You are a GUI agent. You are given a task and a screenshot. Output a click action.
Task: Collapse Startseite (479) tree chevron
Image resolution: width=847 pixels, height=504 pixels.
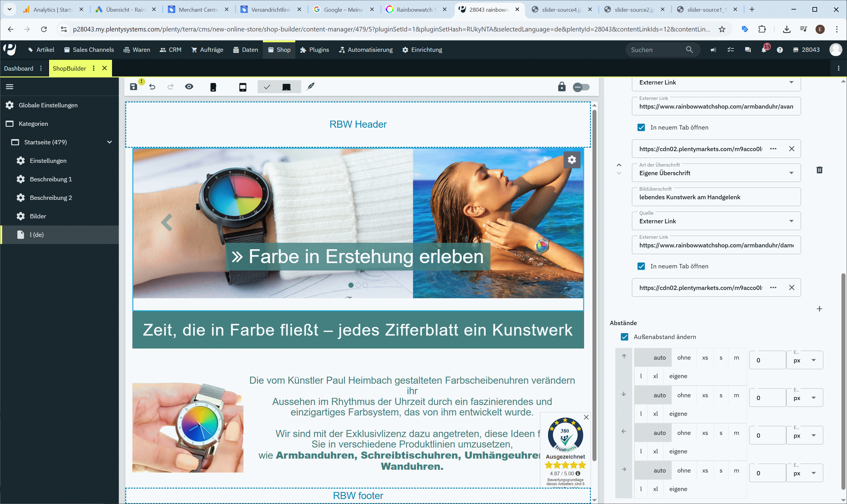pyautogui.click(x=110, y=142)
